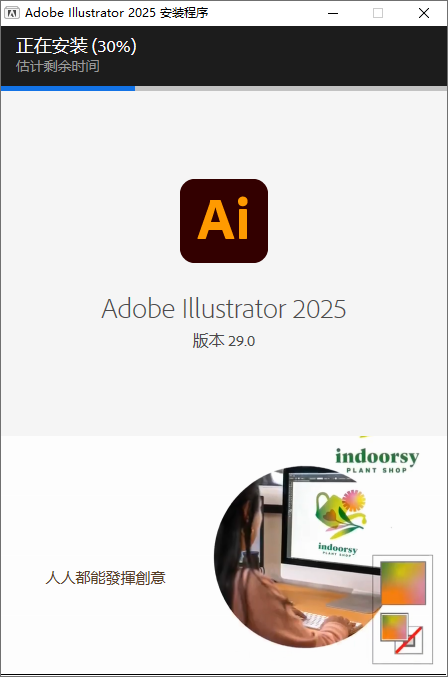Click the 人人都能發揮創意 slogan text

tap(105, 578)
